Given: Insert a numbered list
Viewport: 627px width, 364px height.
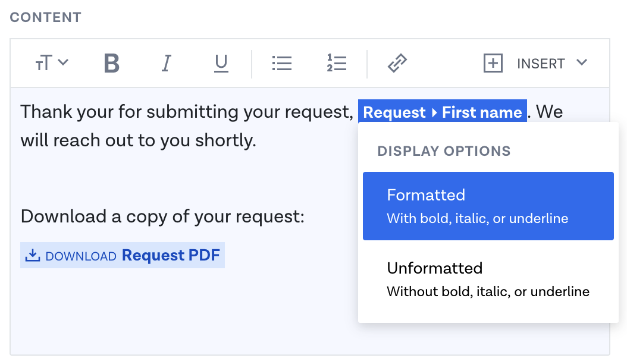Looking at the screenshot, I should coord(336,63).
